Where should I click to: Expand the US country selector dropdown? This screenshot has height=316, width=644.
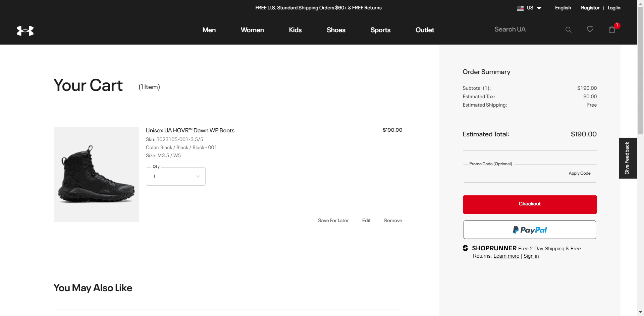[534, 8]
